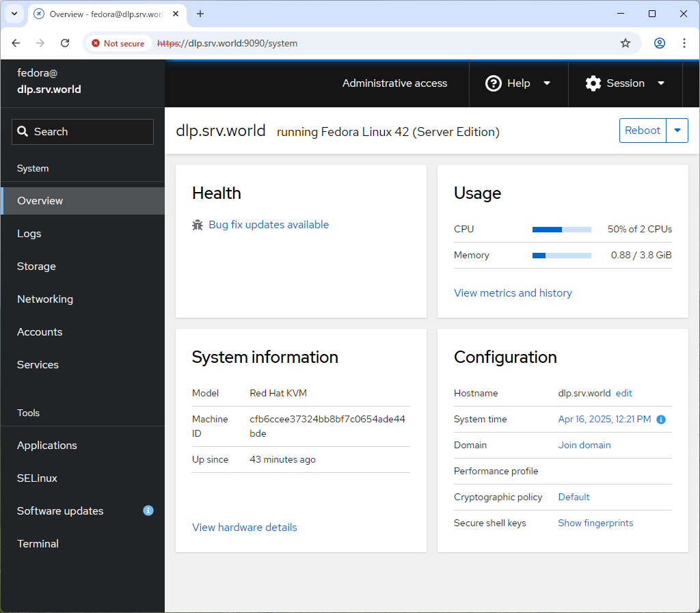This screenshot has height=613, width=700.
Task: Bookmark this page with the star icon
Action: [x=625, y=43]
